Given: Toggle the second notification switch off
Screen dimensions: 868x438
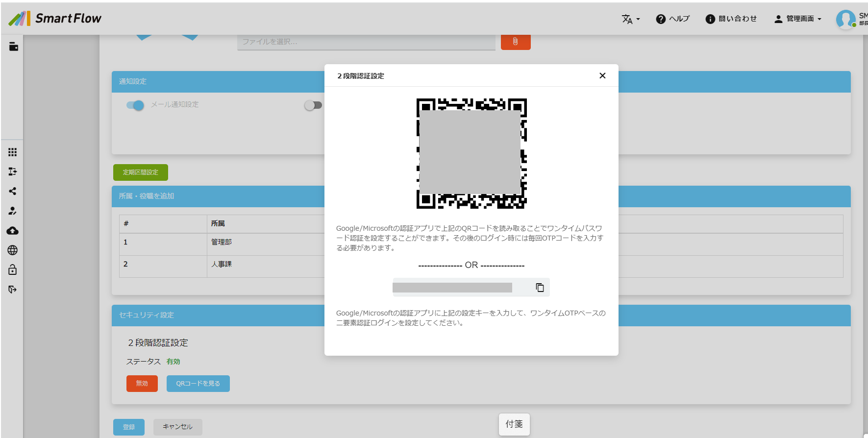Looking at the screenshot, I should pos(313,105).
